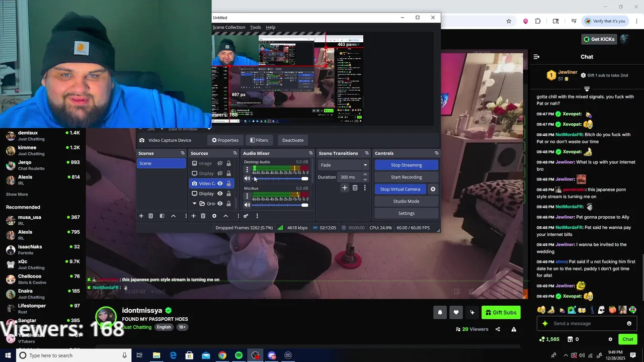This screenshot has height=362, width=644.
Task: Open Spotify from Windows taskbar
Action: (x=238, y=355)
